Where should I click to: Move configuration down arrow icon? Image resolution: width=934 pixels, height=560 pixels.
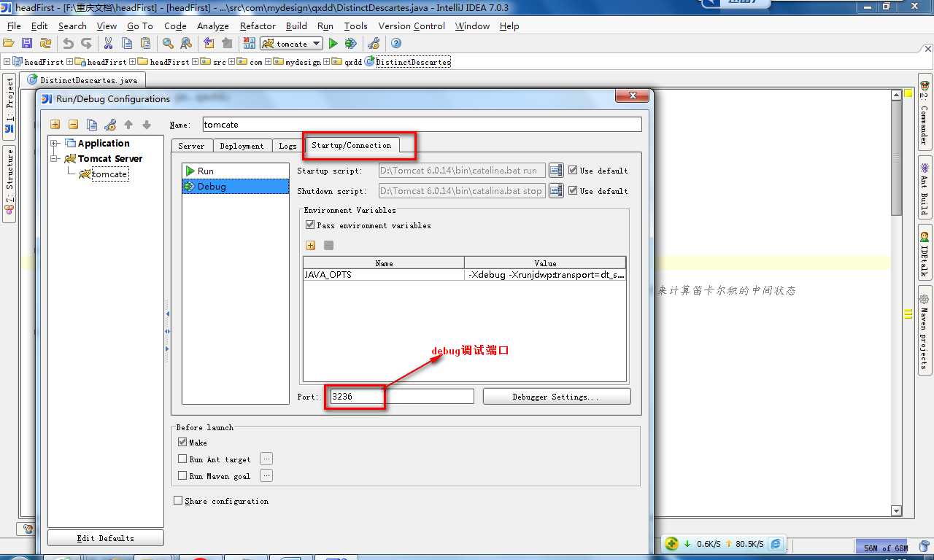pos(146,125)
